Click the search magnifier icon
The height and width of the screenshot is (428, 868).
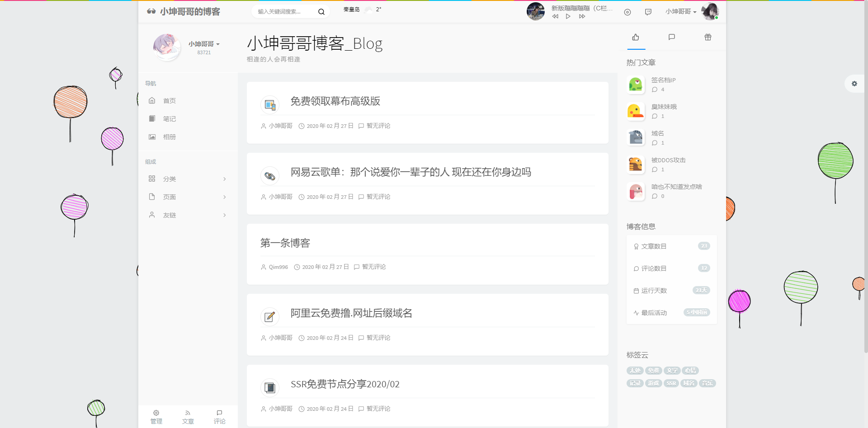click(321, 12)
